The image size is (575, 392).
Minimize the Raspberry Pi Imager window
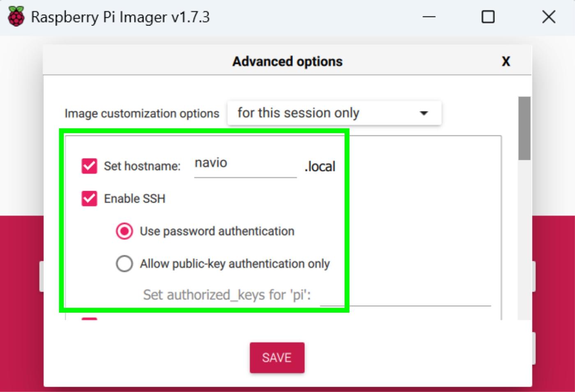tap(429, 17)
